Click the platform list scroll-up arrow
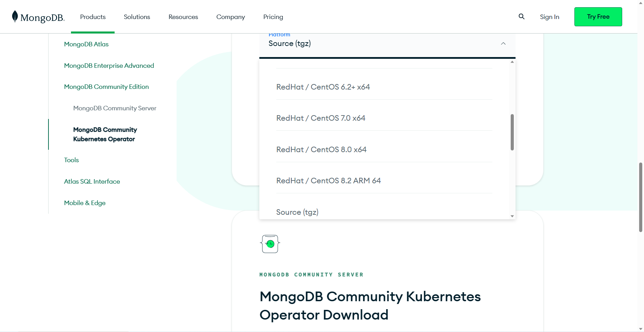This screenshot has height=332, width=644. (x=512, y=62)
